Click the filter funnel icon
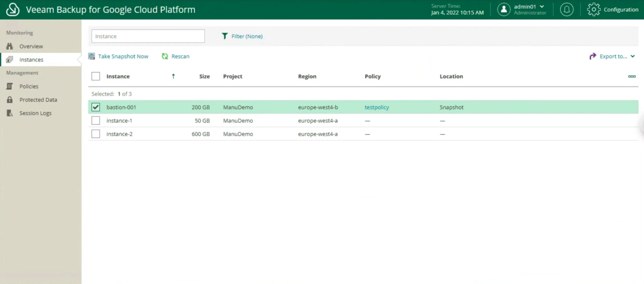Viewport: 644px width, 284px height. pos(225,36)
